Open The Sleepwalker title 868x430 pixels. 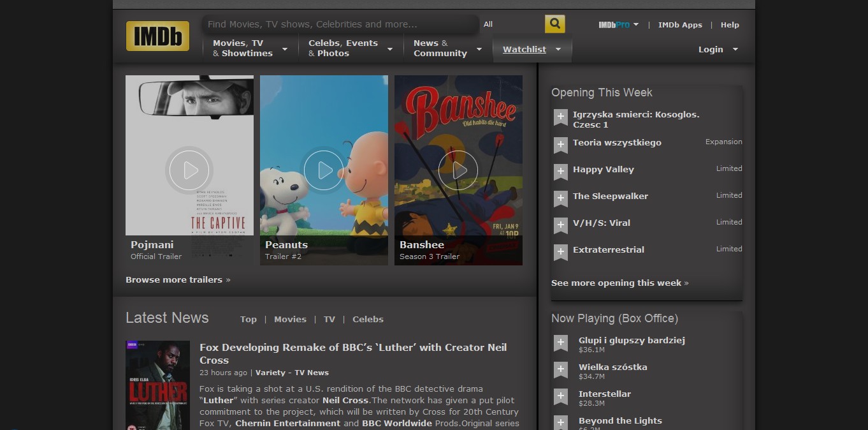pos(611,196)
